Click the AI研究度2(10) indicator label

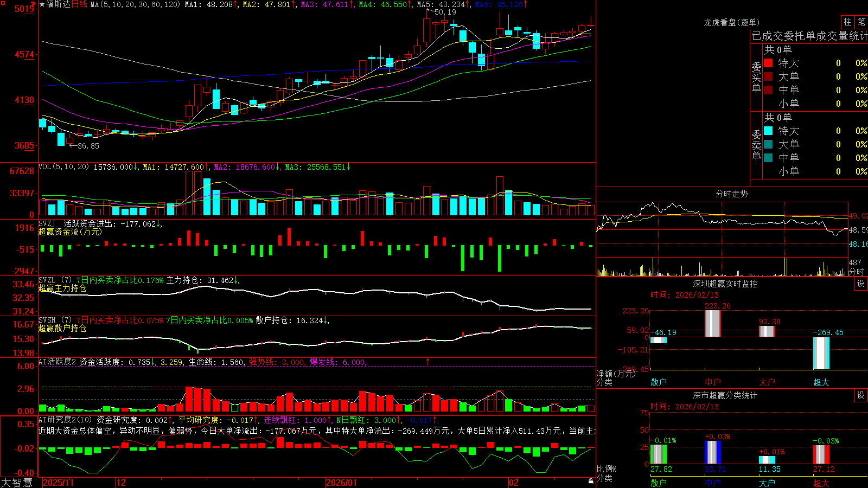coord(66,420)
